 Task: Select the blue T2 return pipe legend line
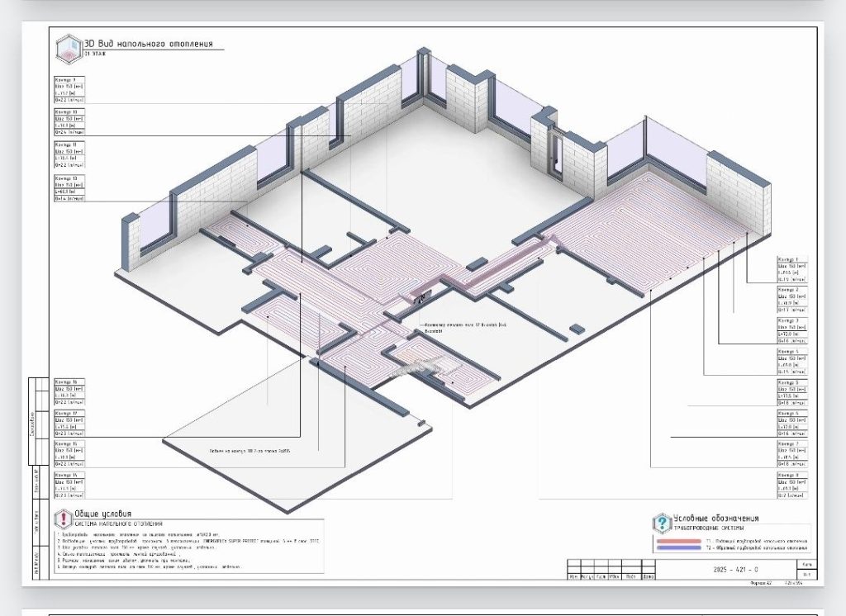click(x=677, y=548)
